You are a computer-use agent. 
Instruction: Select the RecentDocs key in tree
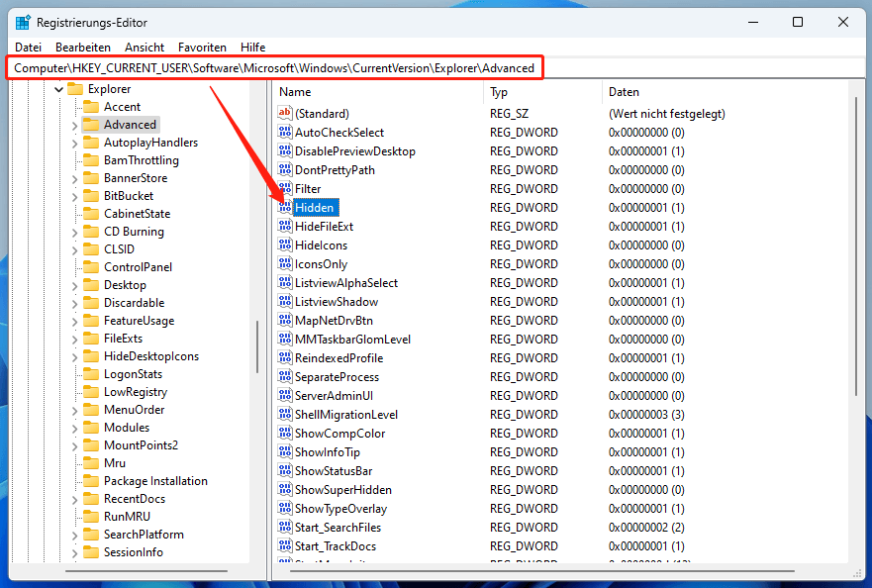coord(135,499)
